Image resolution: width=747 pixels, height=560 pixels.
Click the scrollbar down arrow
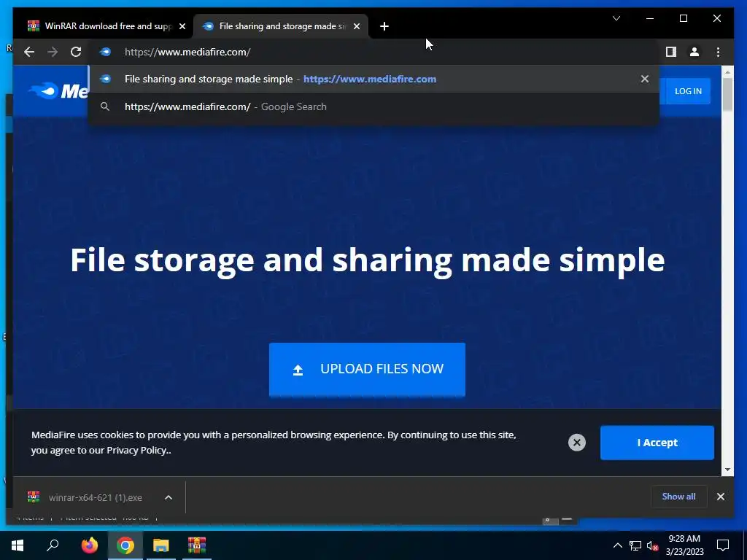727,470
